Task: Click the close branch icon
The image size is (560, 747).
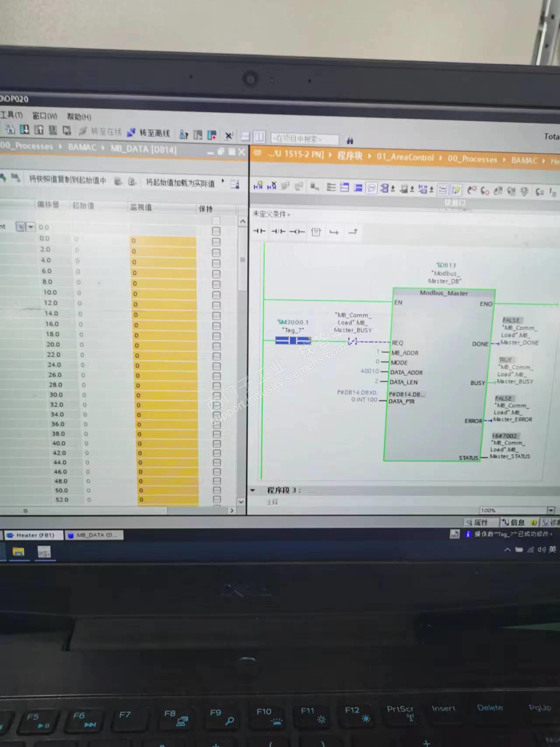Action: pos(353,232)
